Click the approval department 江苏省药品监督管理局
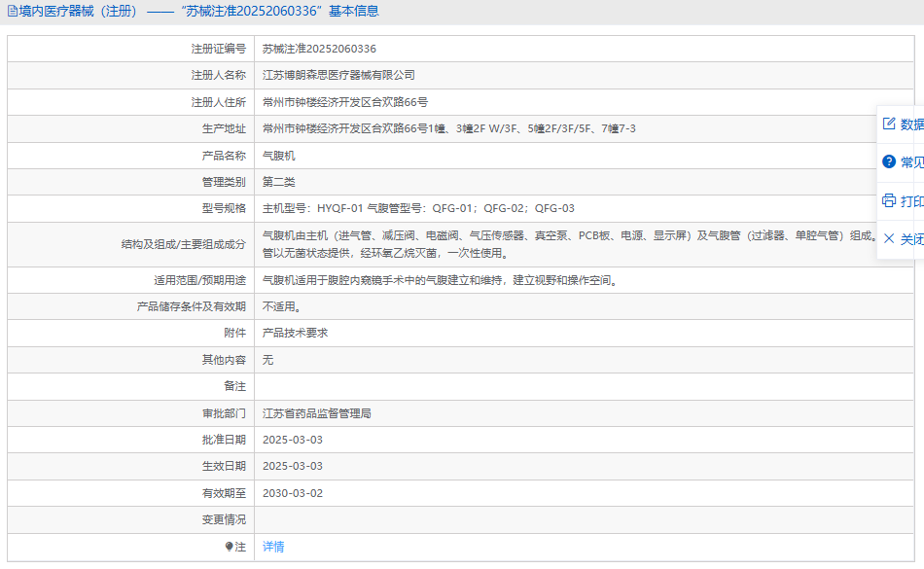The width and height of the screenshot is (924, 569). 316,413
